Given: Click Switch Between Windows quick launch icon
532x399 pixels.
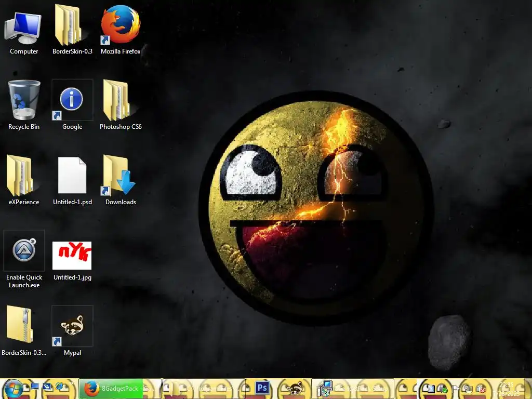Looking at the screenshot, I should pyautogui.click(x=47, y=387).
